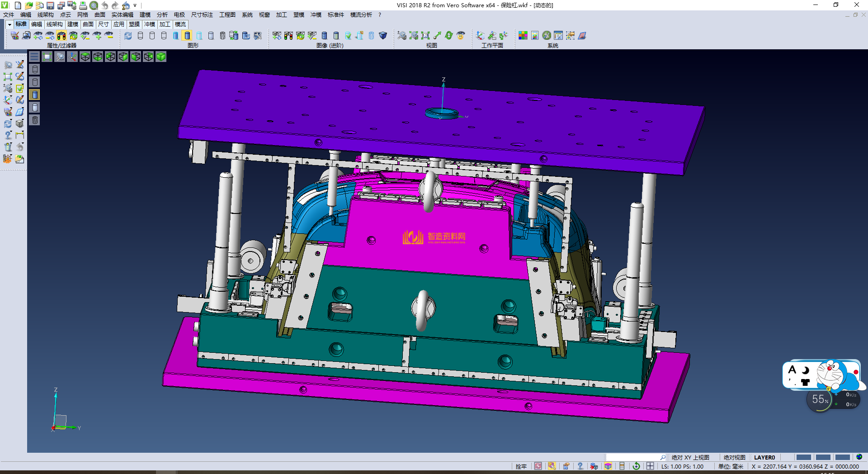Click the color palette grid icon
868x474 pixels.
coord(523,36)
